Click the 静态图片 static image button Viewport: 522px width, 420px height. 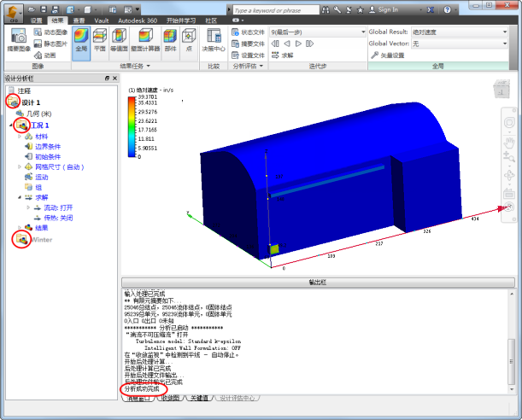coord(50,44)
